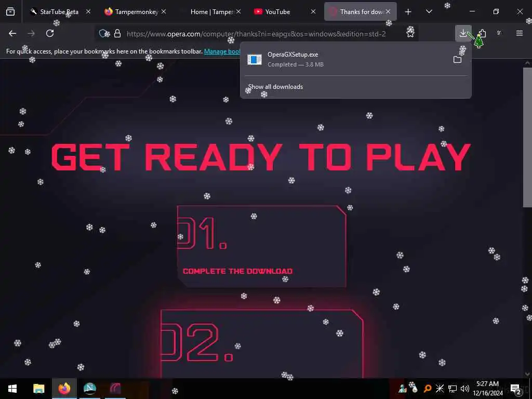Open the volume speaker tray icon
This screenshot has width=532, height=399.
coord(465,389)
